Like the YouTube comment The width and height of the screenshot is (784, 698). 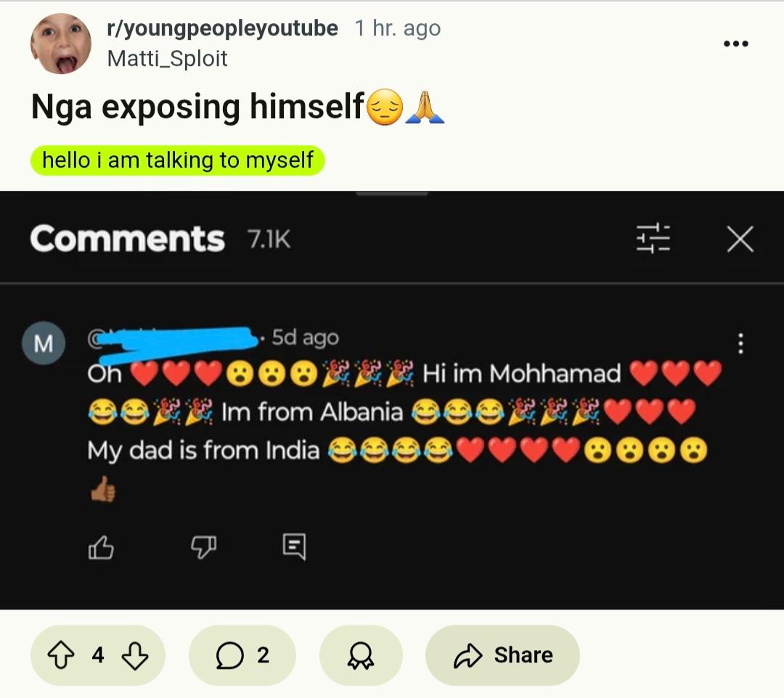click(101, 547)
